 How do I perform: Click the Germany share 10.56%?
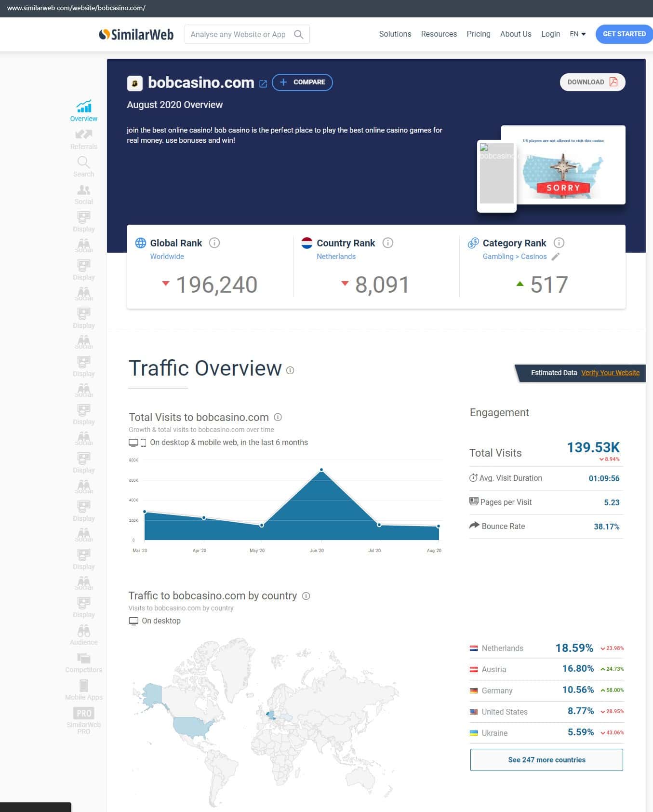(578, 690)
